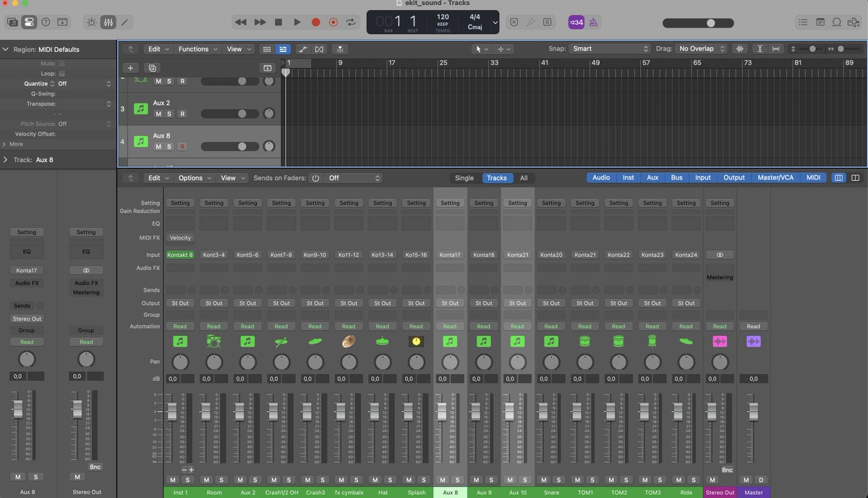Switch to grid view icon in Tracks toolbar

tap(267, 49)
